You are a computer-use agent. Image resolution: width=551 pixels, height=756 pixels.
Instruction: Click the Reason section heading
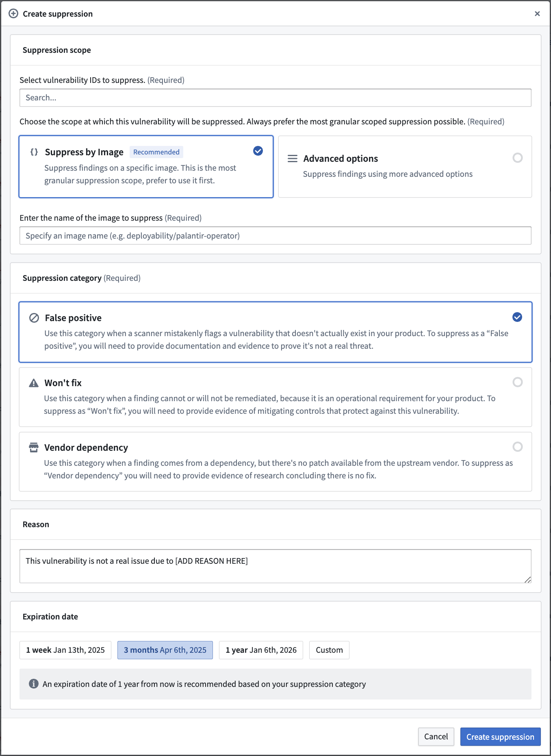(36, 524)
